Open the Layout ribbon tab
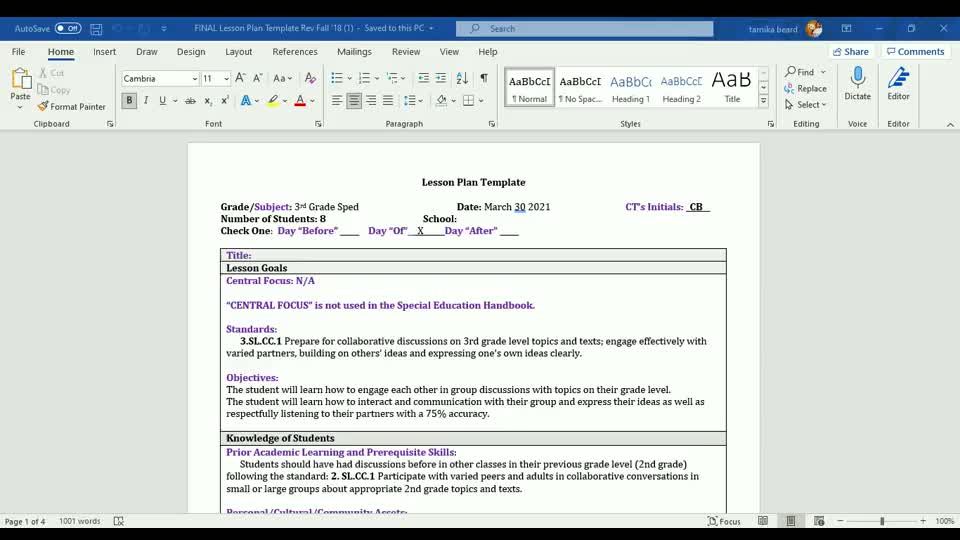Image resolution: width=960 pixels, height=540 pixels. point(238,52)
